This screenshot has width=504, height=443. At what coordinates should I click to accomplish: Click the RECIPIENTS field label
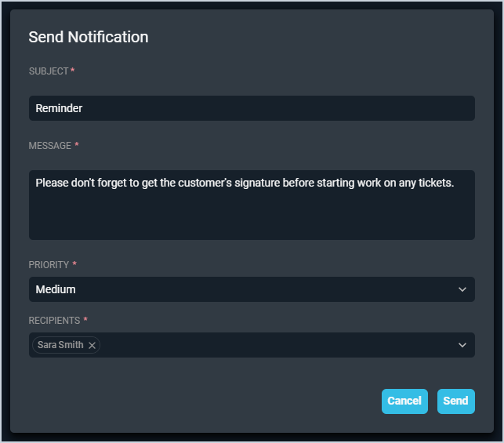55,321
